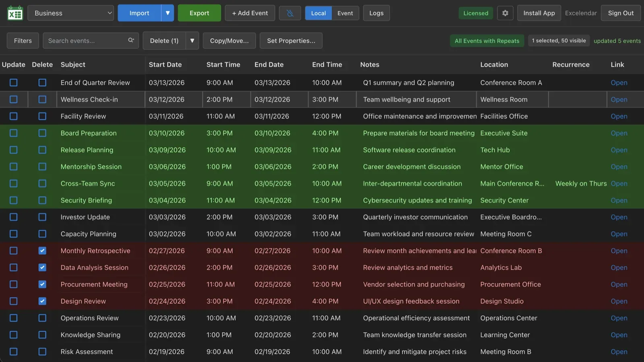Check Delete box for Wellness Check-in

(x=42, y=99)
